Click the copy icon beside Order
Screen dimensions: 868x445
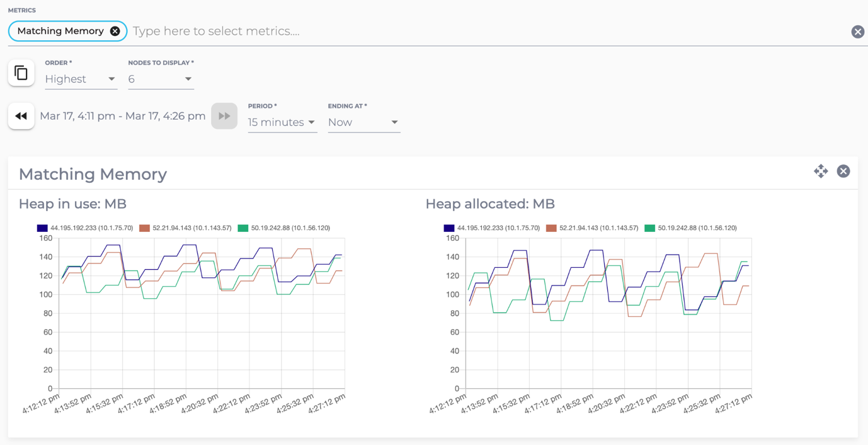(21, 73)
